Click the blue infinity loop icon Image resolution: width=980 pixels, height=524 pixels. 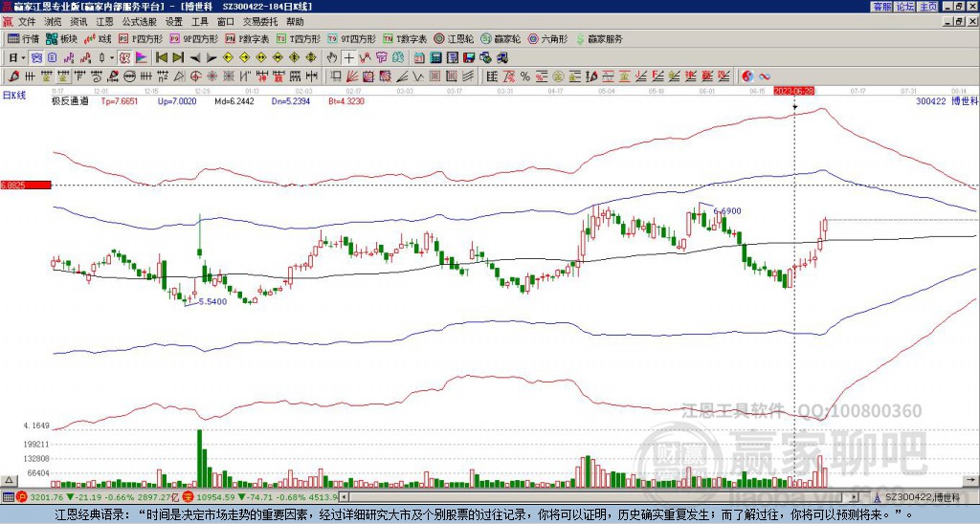pos(765,76)
